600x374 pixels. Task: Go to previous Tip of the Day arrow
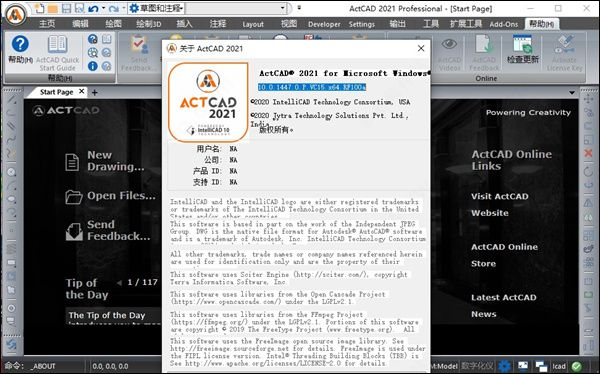(x=119, y=283)
